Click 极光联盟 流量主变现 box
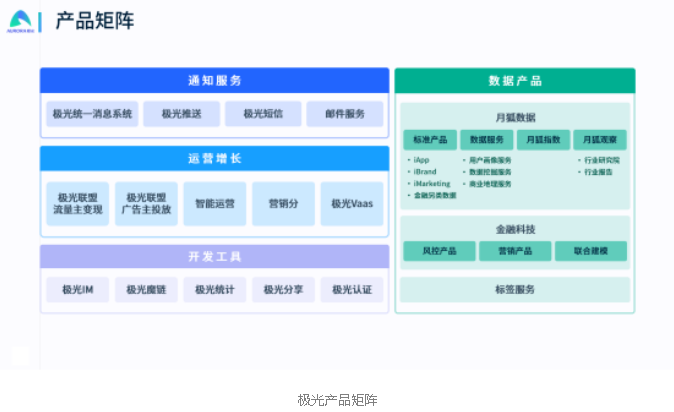Image resolution: width=674 pixels, height=412 pixels. 78,204
